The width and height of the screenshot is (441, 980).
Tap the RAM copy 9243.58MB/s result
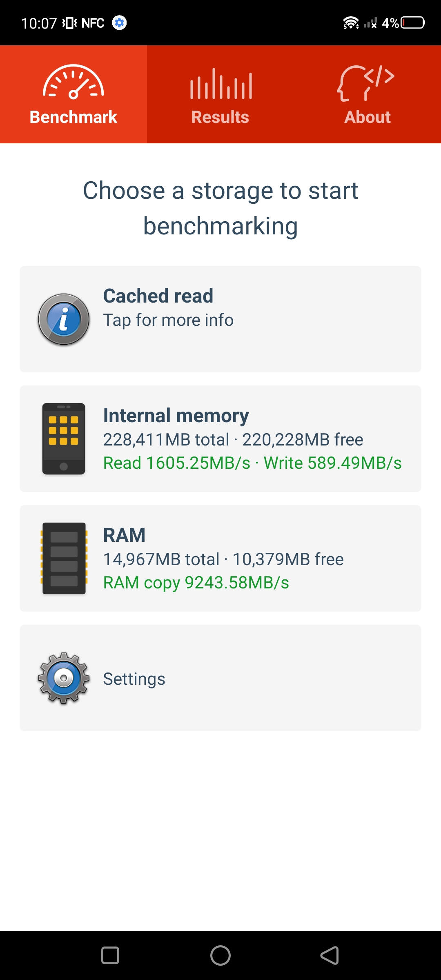pyautogui.click(x=196, y=583)
